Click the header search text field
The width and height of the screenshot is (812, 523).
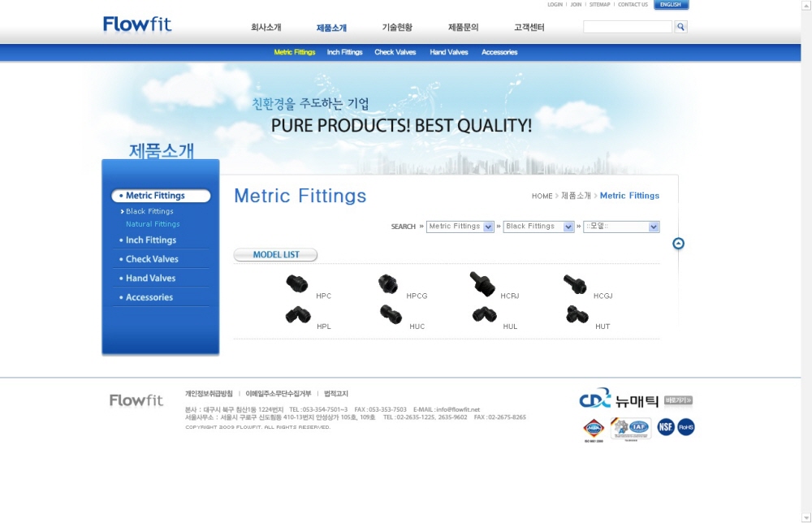click(627, 27)
